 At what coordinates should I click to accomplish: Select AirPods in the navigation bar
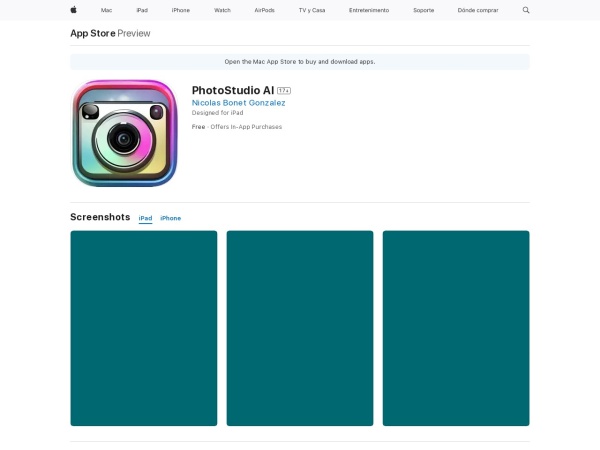[264, 10]
